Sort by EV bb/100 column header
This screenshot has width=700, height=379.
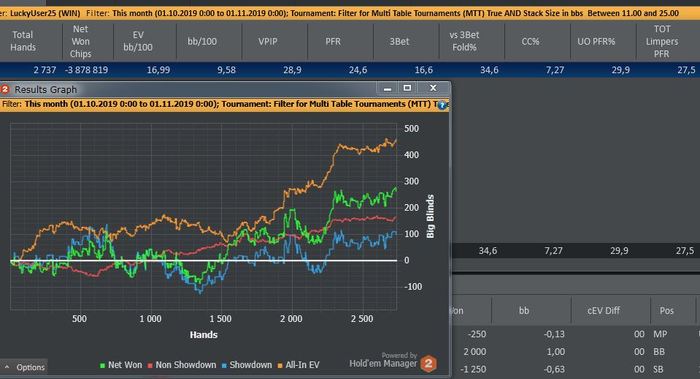[138, 41]
